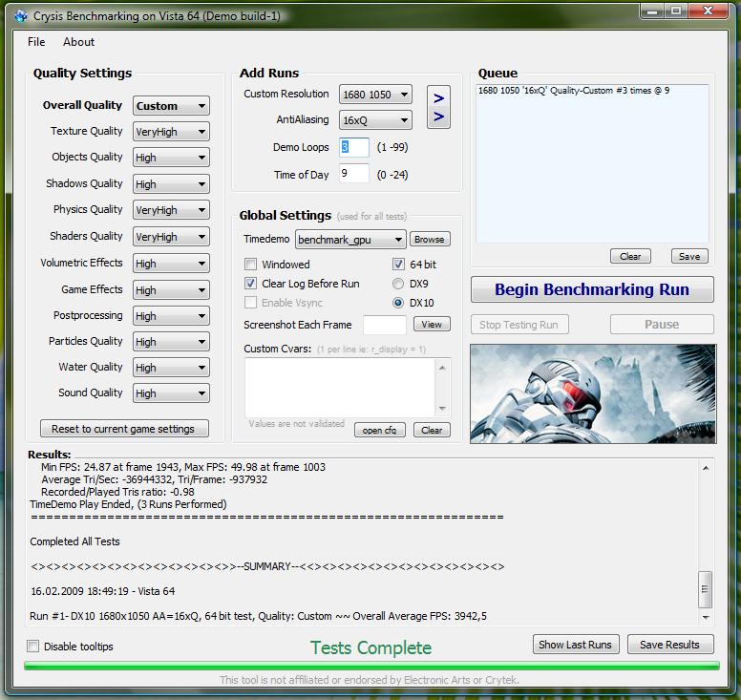Click Begin Benchmarking Run

[592, 289]
